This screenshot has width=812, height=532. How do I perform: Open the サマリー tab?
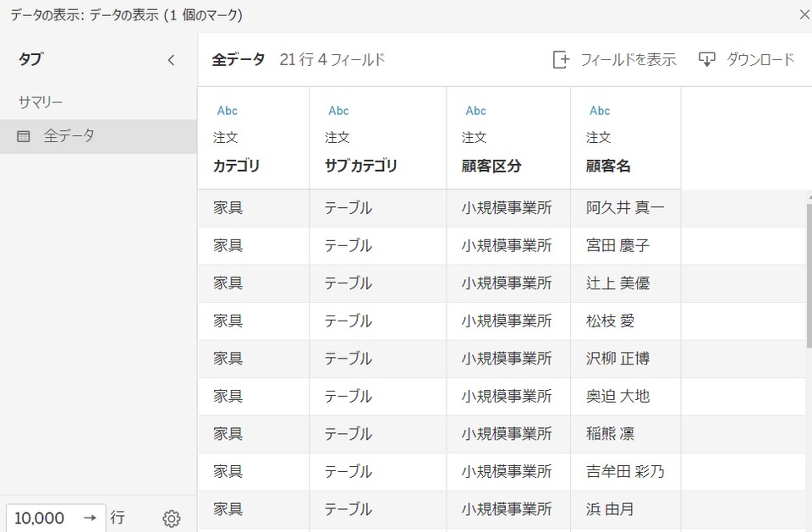point(41,102)
